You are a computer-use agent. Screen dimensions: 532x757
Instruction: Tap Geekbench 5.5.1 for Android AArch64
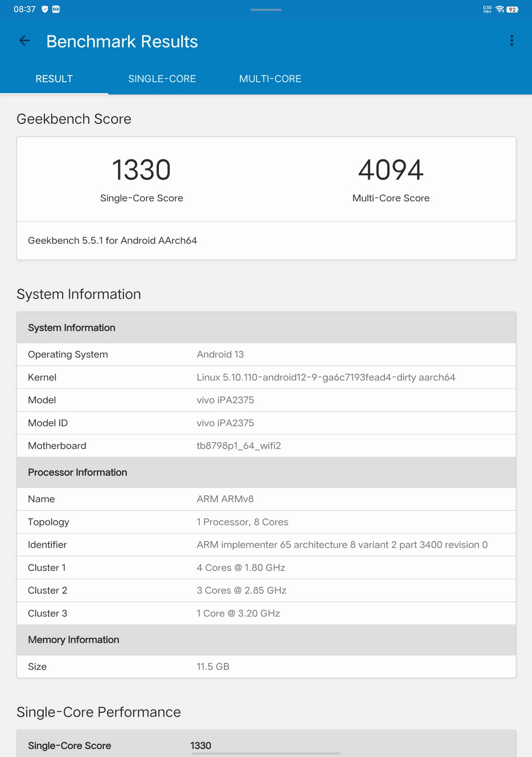click(112, 241)
